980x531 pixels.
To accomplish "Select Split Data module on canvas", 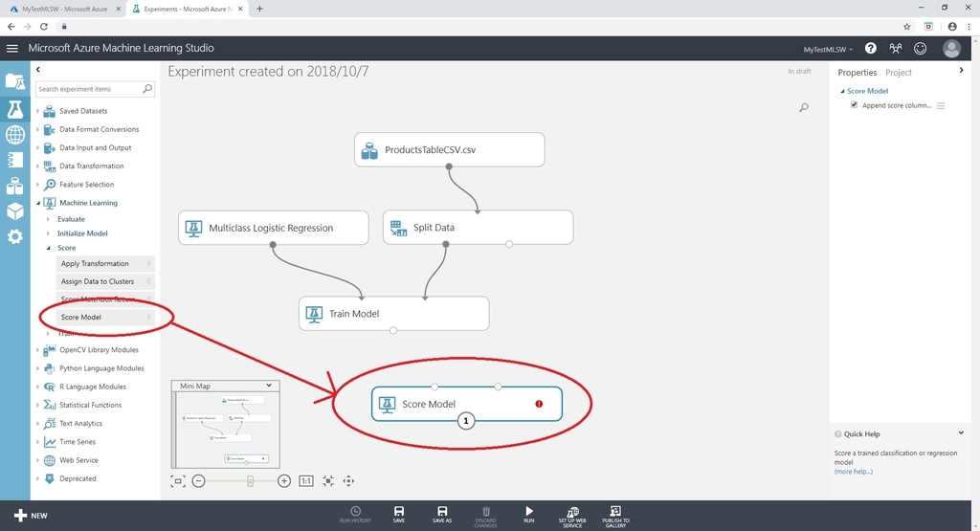I will (x=478, y=228).
